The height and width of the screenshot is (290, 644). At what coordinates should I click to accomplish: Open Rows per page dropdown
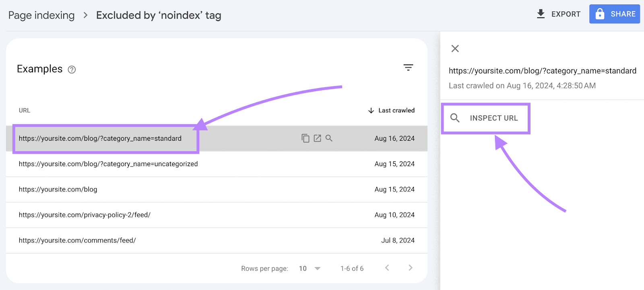pyautogui.click(x=310, y=268)
